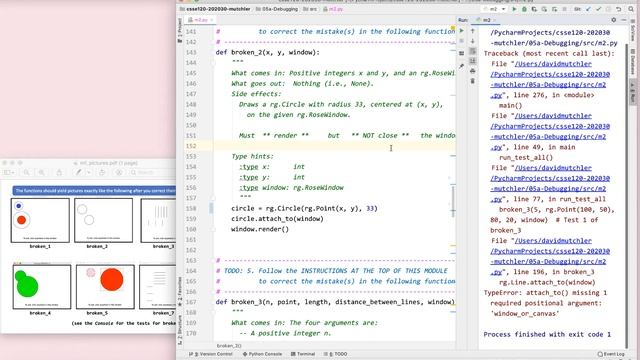Rerun m2 from the Run panel

click(x=462, y=31)
